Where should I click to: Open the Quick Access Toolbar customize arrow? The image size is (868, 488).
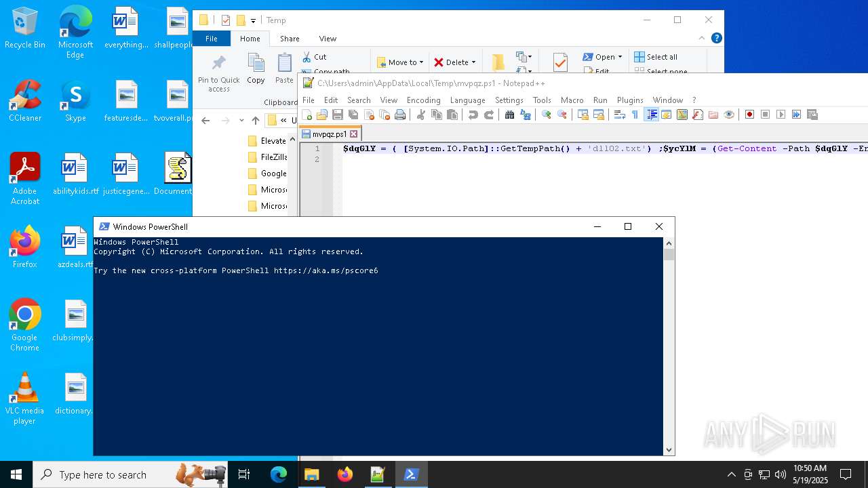(x=253, y=20)
